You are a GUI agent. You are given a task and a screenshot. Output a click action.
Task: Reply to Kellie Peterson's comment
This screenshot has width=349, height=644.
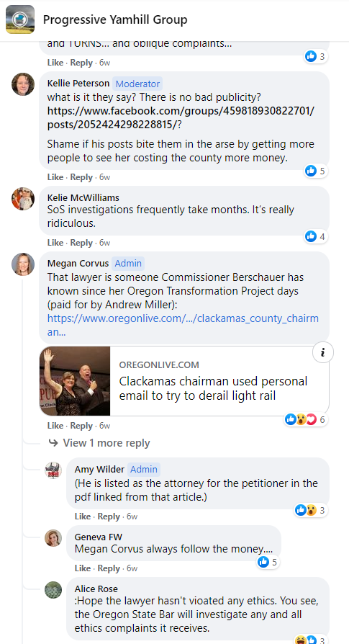point(81,177)
